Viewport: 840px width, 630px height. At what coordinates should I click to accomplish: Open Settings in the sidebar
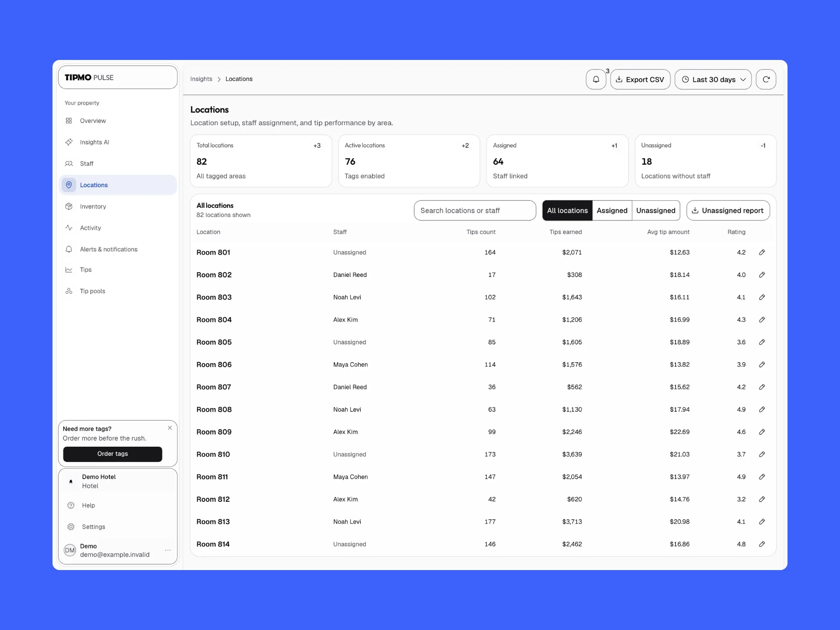click(118, 527)
